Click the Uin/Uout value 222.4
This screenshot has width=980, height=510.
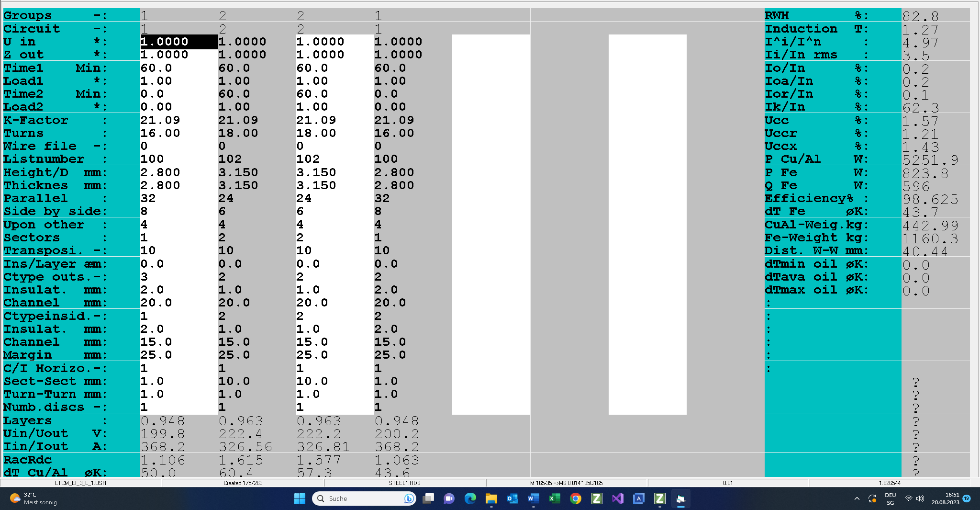[241, 434]
